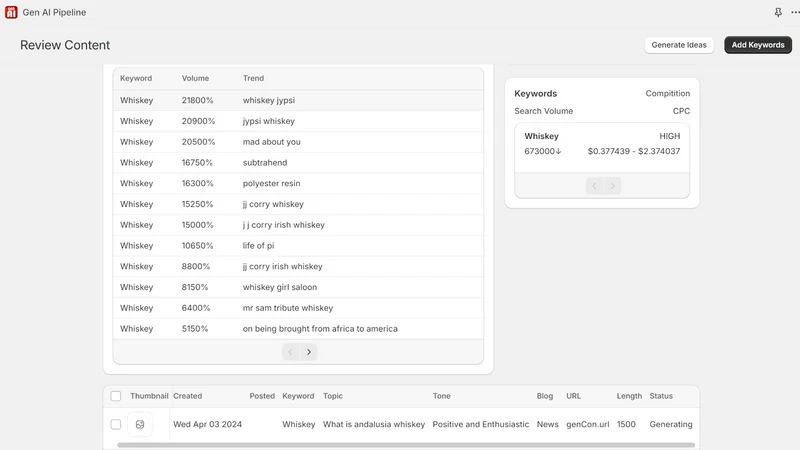The width and height of the screenshot is (800, 450).
Task: Select the 'j j corry irish whiskey' row
Action: point(298,225)
